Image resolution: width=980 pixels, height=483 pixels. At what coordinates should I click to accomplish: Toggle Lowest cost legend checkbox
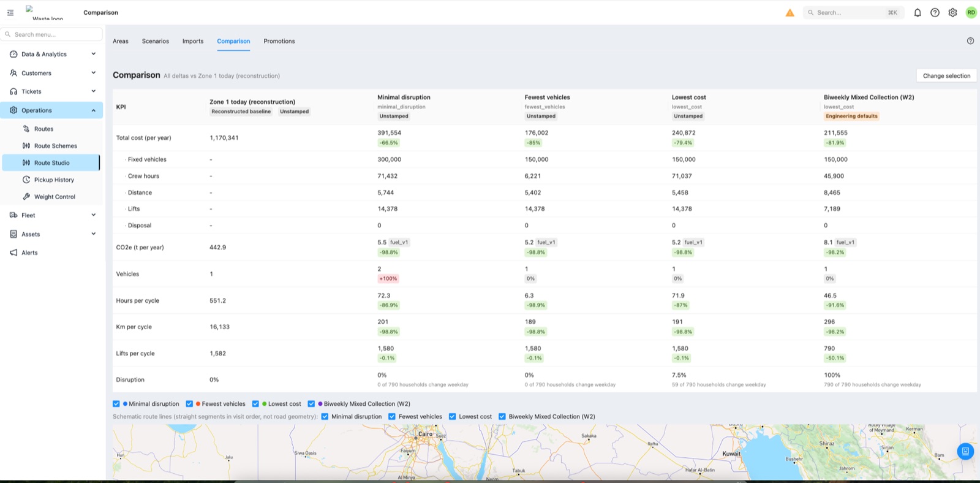tap(255, 404)
